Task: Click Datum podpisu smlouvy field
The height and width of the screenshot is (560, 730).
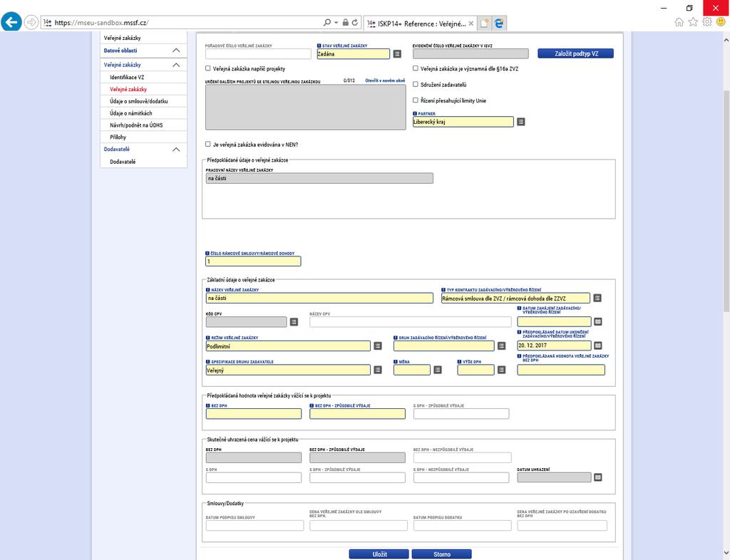Action: coord(255,526)
